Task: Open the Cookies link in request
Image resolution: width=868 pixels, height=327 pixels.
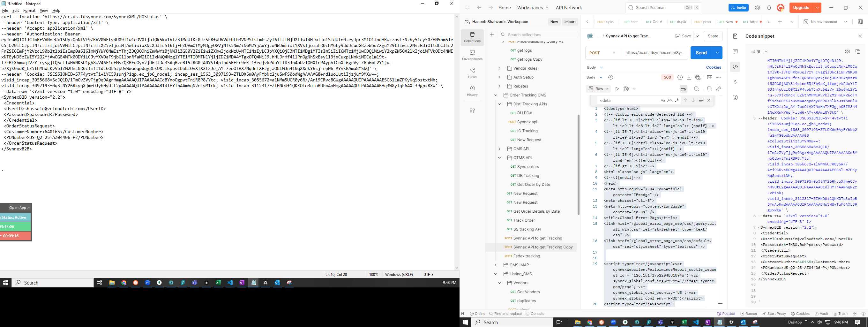Action: tap(713, 67)
